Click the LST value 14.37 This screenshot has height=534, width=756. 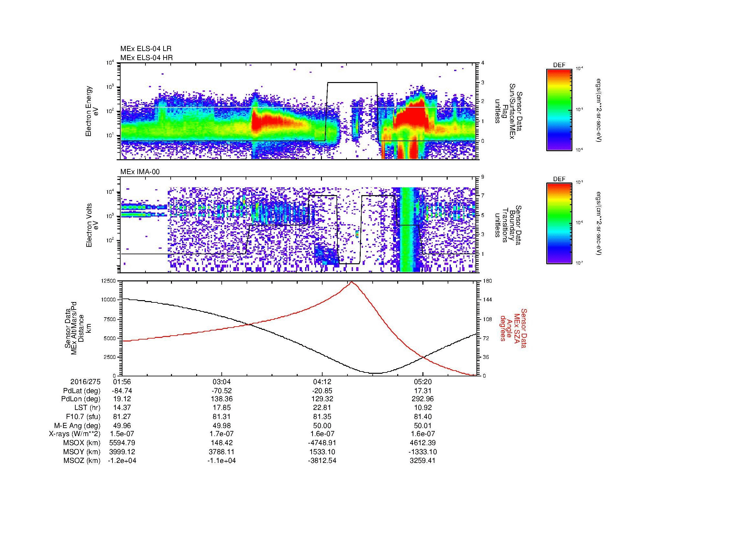[122, 408]
